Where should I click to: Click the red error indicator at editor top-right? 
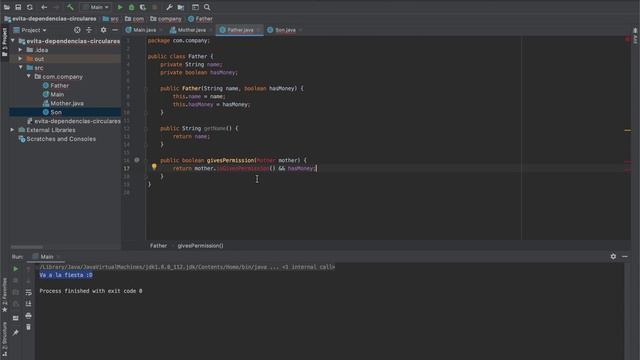tap(628, 39)
